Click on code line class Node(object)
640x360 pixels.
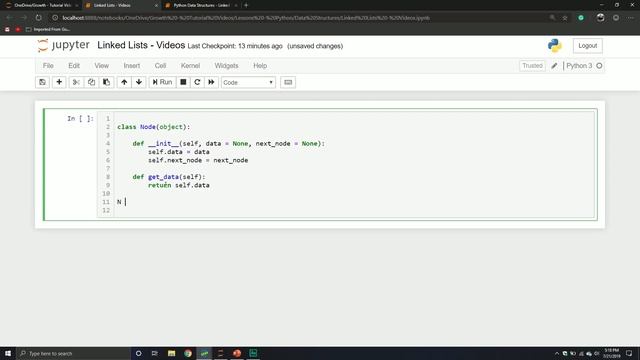pos(153,127)
